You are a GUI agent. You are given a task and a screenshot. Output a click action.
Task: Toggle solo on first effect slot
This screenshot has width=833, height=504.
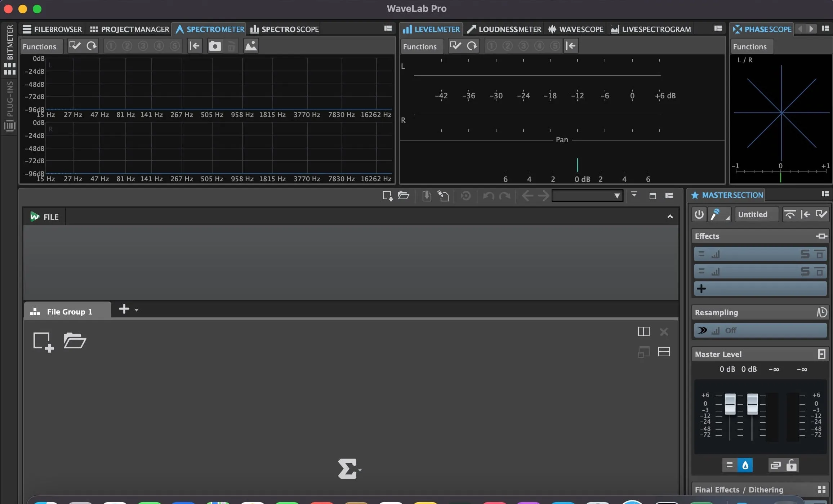click(805, 254)
